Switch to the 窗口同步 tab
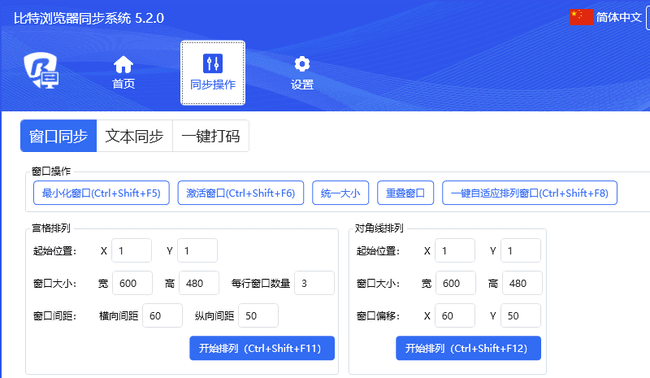This screenshot has width=650, height=378. 58,136
